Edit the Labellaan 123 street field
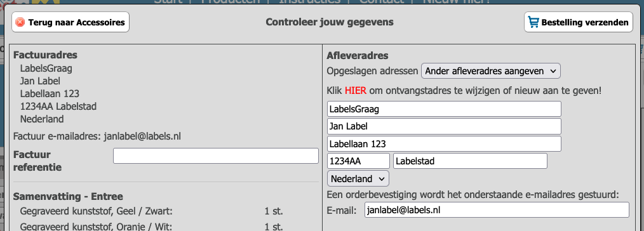Image resolution: width=644 pixels, height=231 pixels. click(x=444, y=143)
